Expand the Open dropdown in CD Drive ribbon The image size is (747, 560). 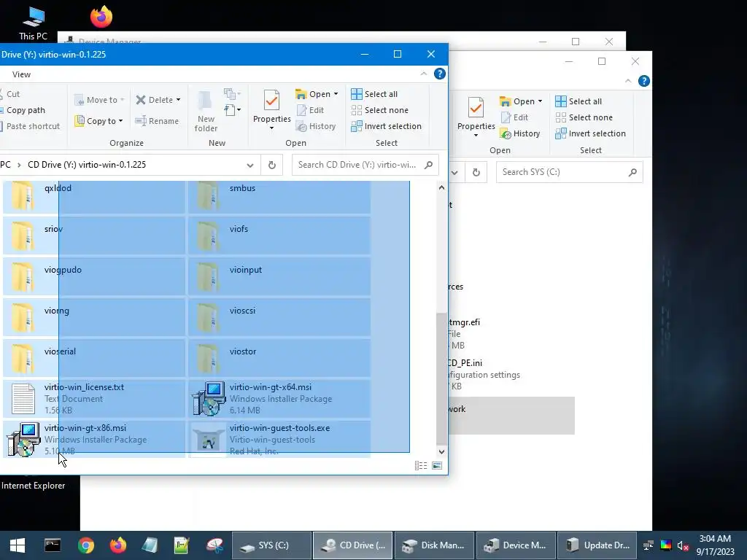point(336,94)
